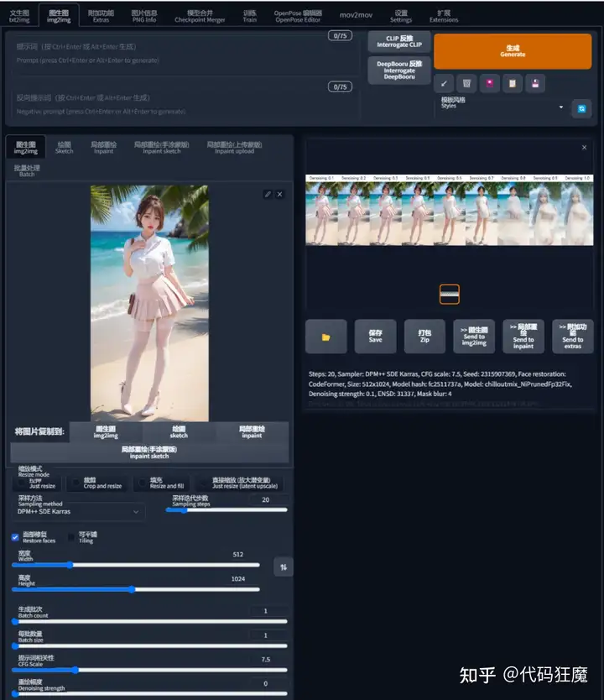Copy image to inpaint sketch button
Viewport: 604px width, 700px height.
(x=149, y=452)
